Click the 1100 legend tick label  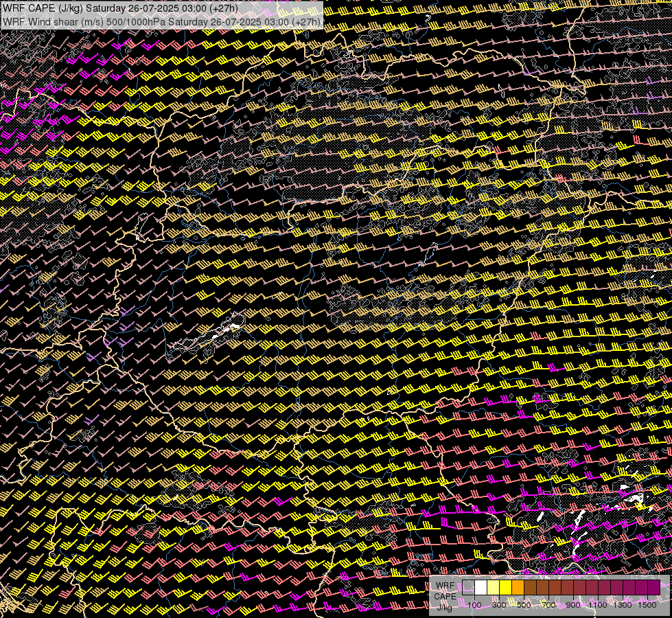coord(598,605)
